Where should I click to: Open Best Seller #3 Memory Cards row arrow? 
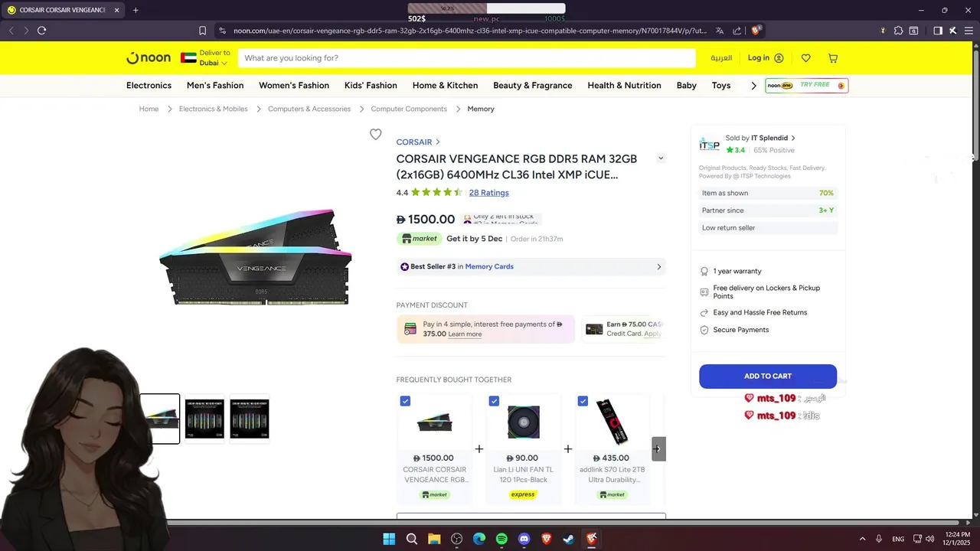(x=658, y=267)
